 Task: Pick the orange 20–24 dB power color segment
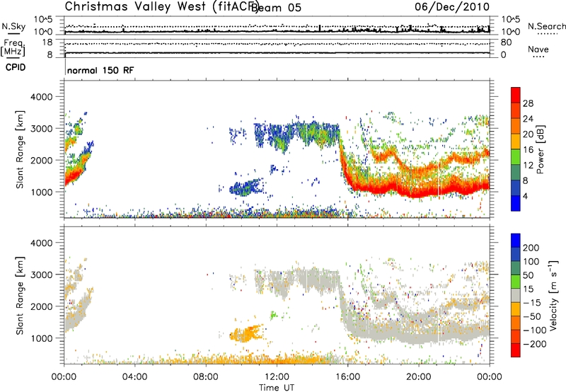(x=516, y=126)
